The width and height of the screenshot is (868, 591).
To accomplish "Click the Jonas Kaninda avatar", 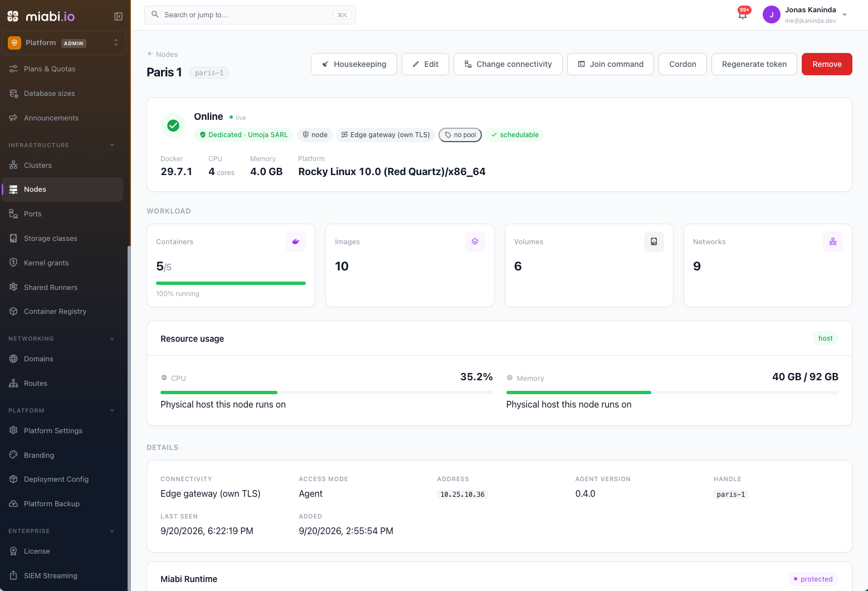I will (771, 15).
